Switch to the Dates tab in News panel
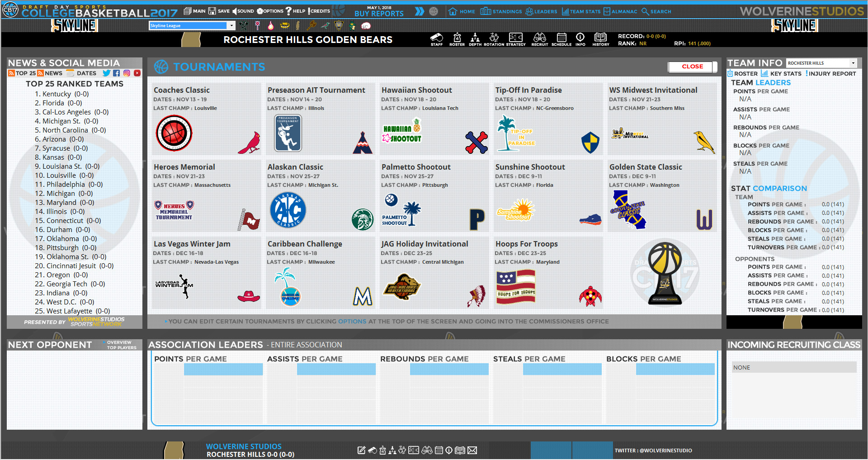This screenshot has height=460, width=868. tap(85, 73)
